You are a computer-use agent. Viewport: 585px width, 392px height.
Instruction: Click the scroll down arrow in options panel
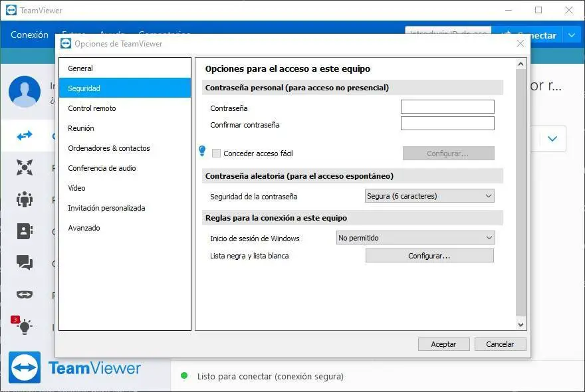point(521,325)
